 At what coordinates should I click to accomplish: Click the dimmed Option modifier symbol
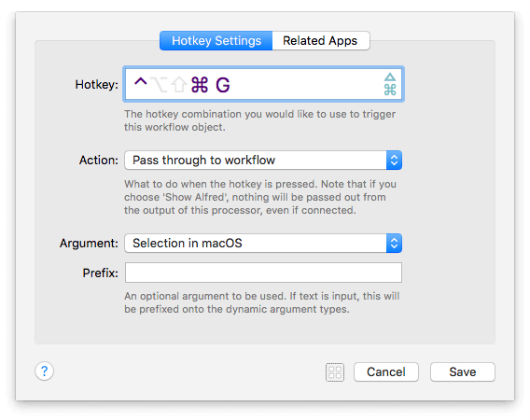point(159,85)
